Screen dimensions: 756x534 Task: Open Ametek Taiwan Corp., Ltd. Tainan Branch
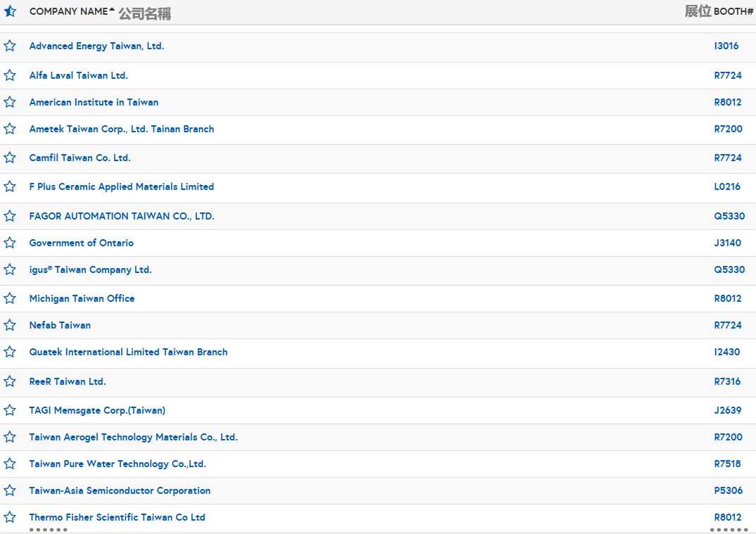pos(122,129)
